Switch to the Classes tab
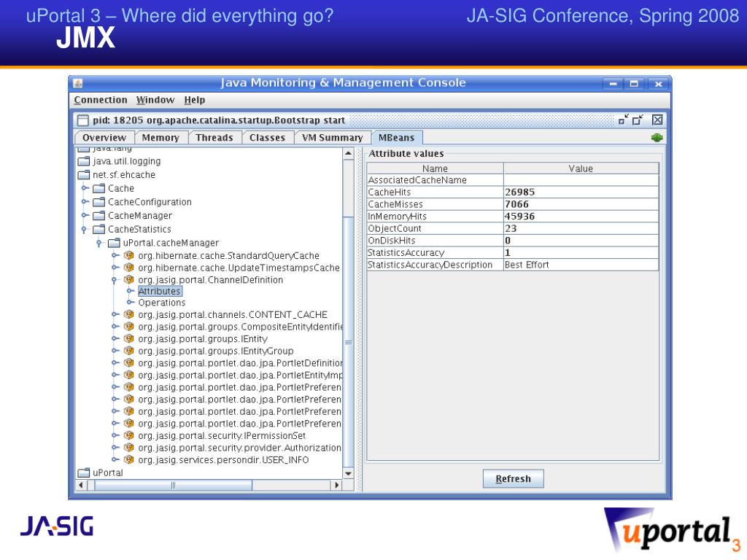The height and width of the screenshot is (560, 747). [267, 138]
